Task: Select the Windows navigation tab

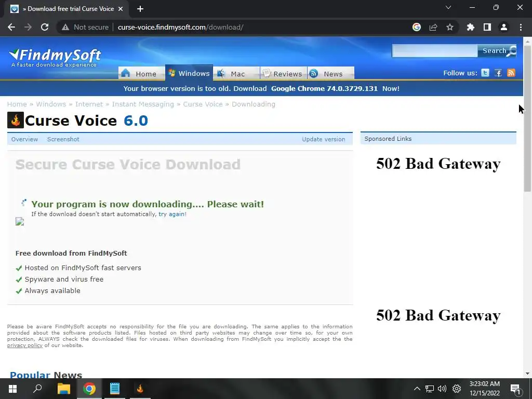Action: coord(189,73)
